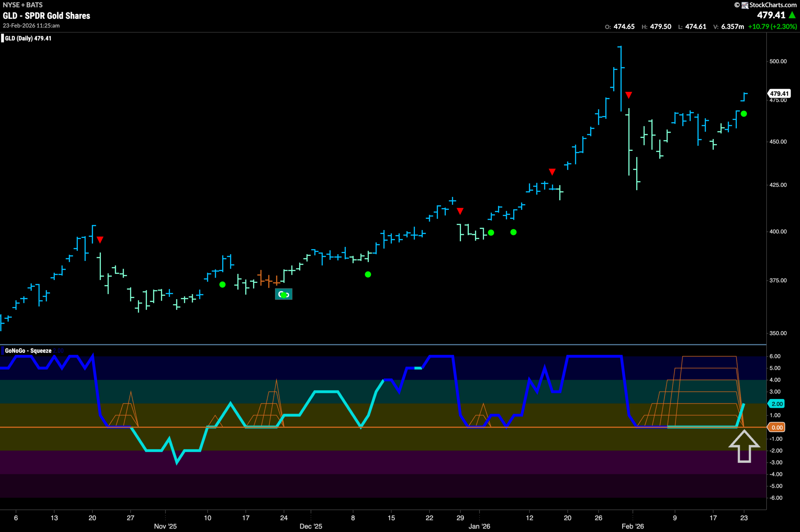Screen dimensions: 800x532
Task: Click the 500.00 price axis label
Action: (777, 61)
